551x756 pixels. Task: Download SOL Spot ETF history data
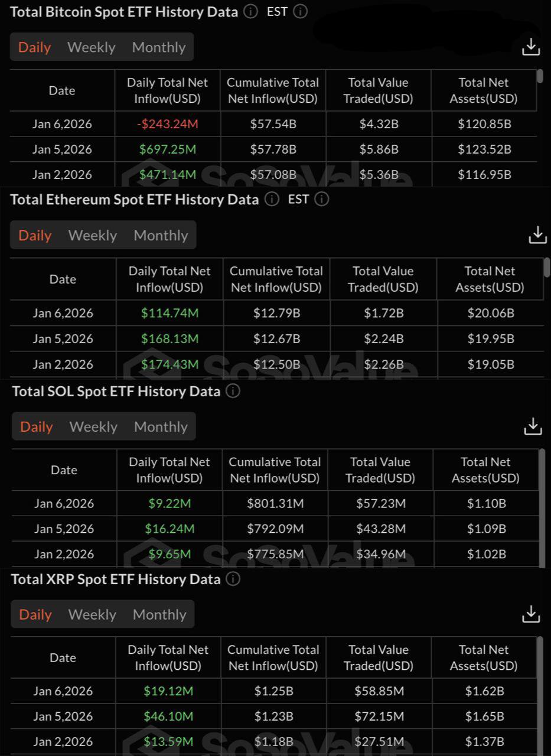[x=533, y=426]
